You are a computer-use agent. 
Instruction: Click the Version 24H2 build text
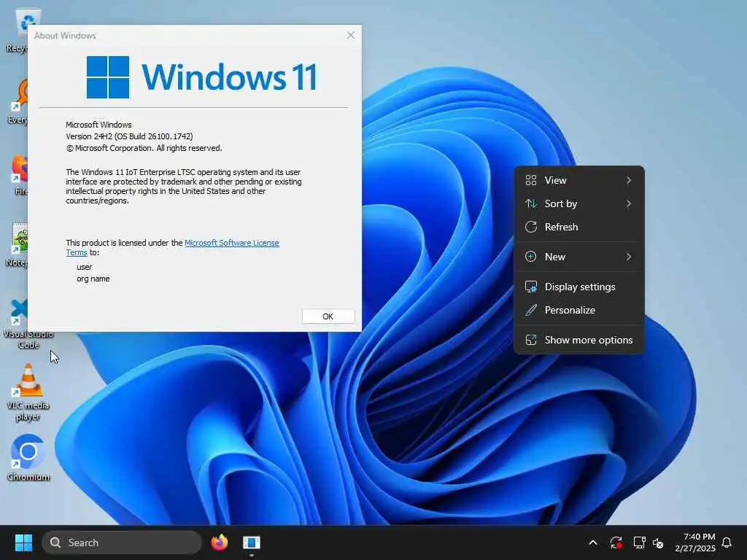tap(129, 136)
